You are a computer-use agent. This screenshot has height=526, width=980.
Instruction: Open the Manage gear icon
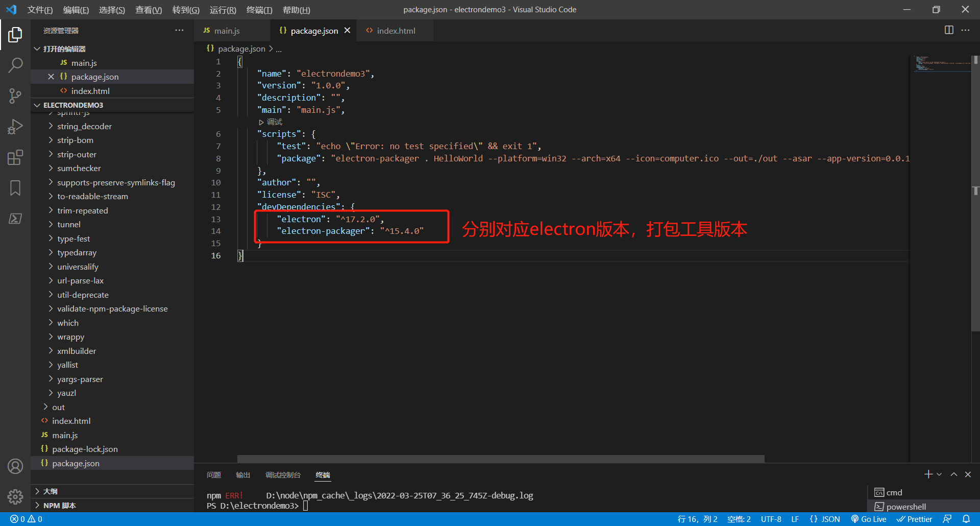point(15,497)
